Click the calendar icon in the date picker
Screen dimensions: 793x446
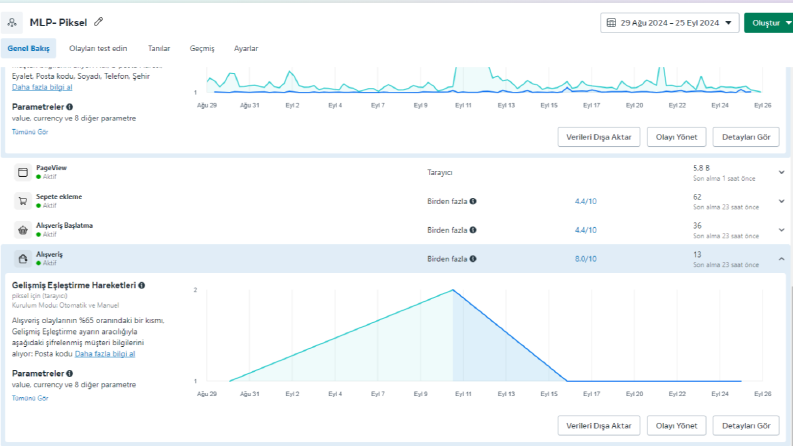[x=611, y=23]
